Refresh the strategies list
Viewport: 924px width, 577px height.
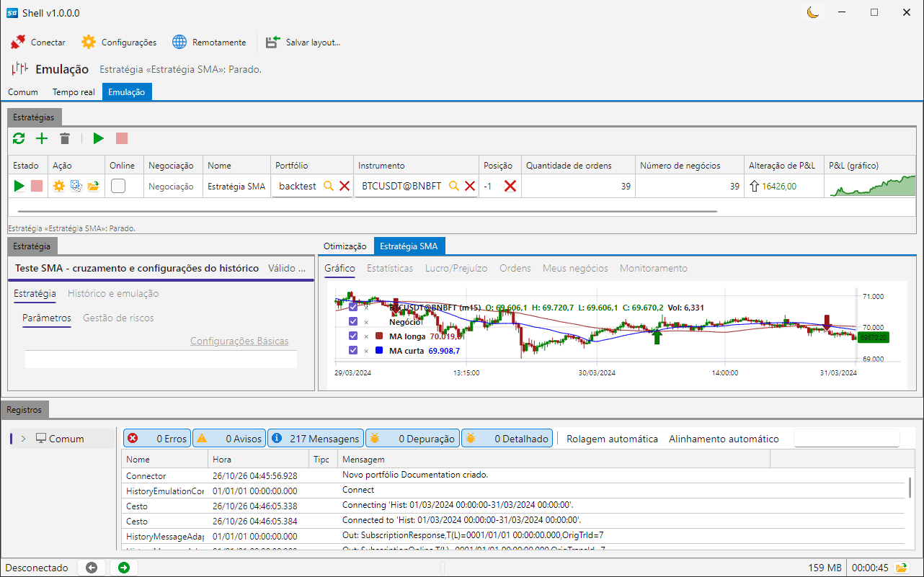[19, 138]
